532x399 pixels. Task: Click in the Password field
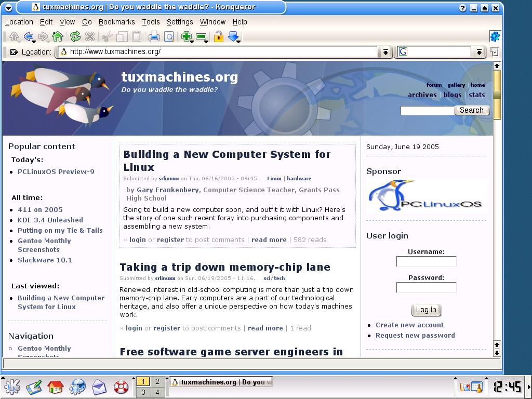[x=426, y=288]
